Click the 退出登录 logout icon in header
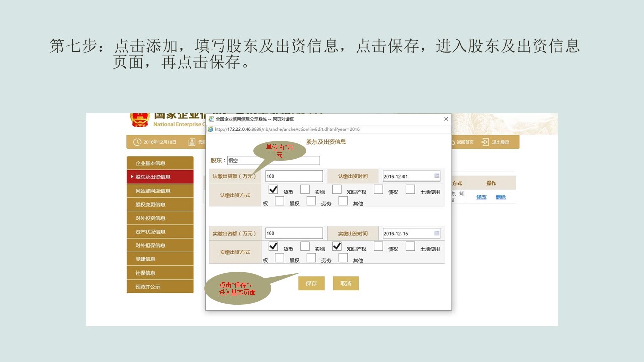Viewport: 644px width, 362px height. (x=487, y=142)
